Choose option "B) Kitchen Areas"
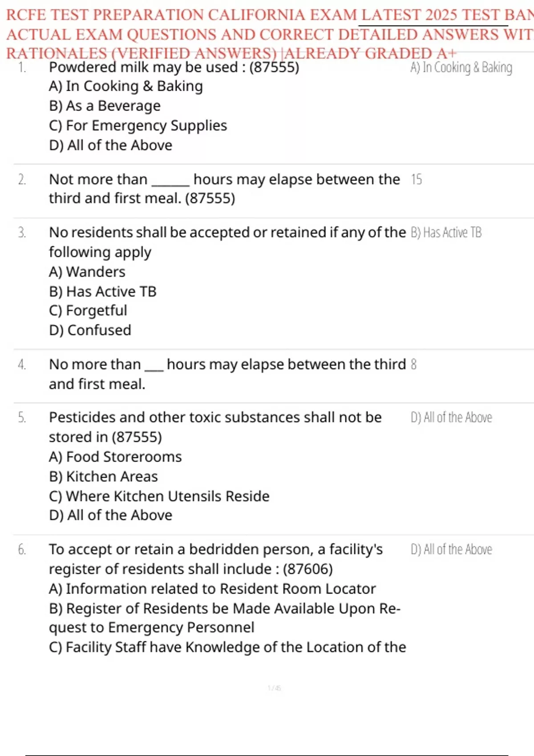 coord(103,476)
